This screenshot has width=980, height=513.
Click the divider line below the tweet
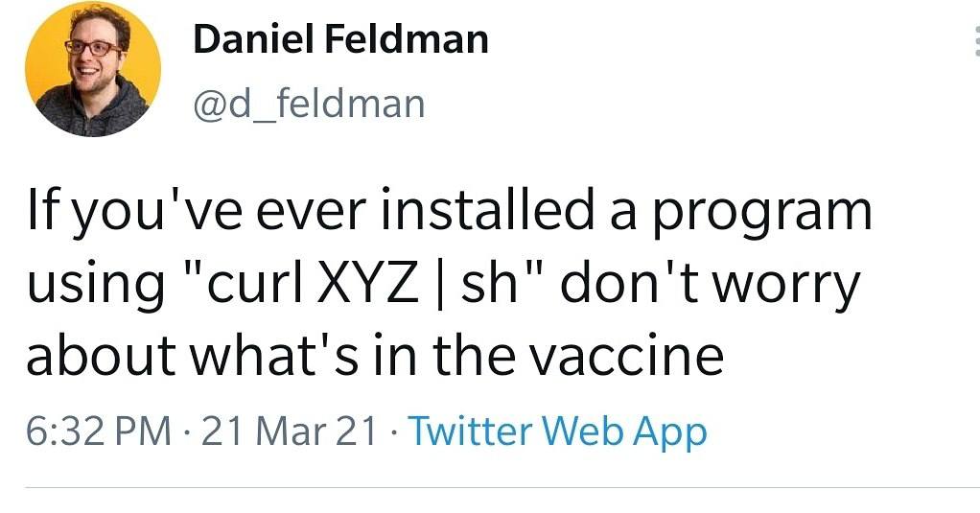pyautogui.click(x=490, y=487)
